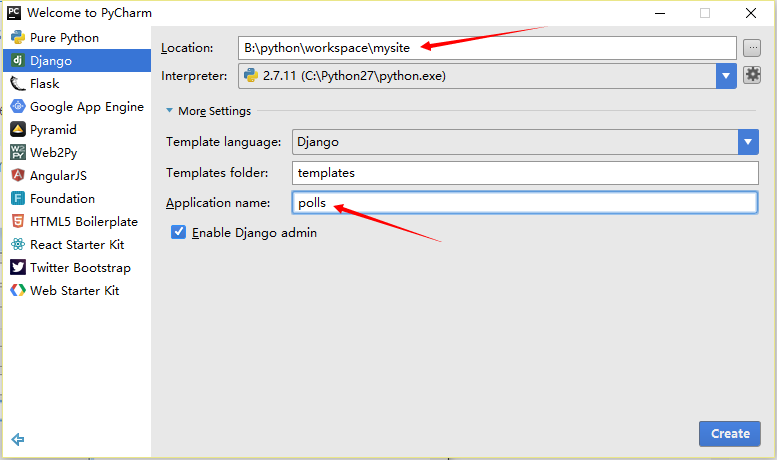Click the Twitter Bootstrap bird icon
This screenshot has width=777, height=460.
pos(18,268)
